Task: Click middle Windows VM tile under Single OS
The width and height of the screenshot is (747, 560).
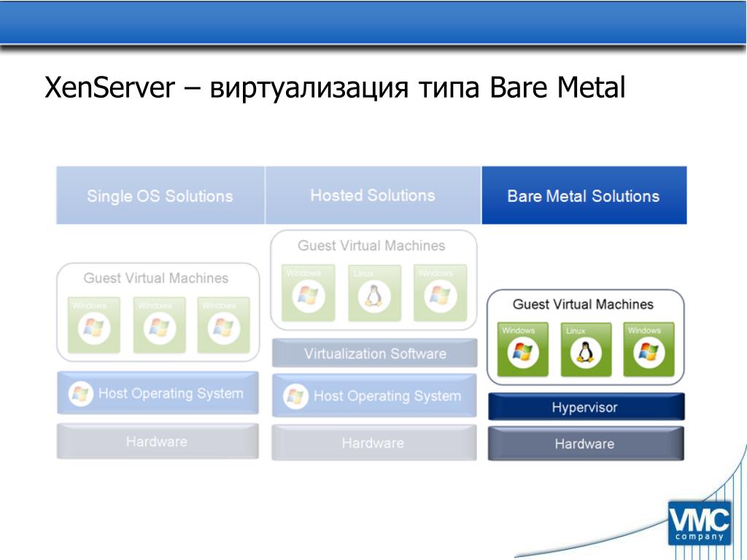Action: 160,325
